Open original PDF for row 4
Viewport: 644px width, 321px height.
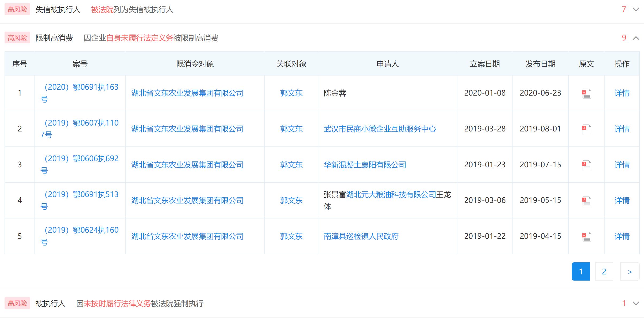coord(586,201)
